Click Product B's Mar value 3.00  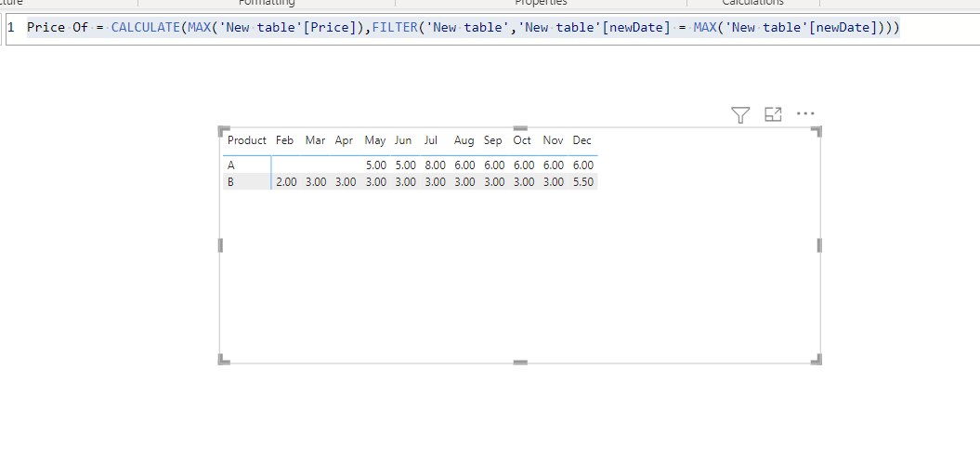point(316,182)
